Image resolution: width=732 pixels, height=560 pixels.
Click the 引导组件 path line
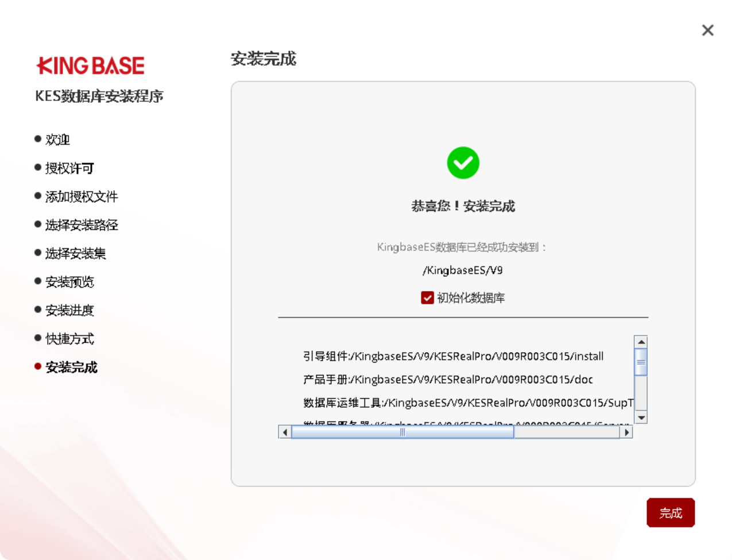[x=454, y=356]
